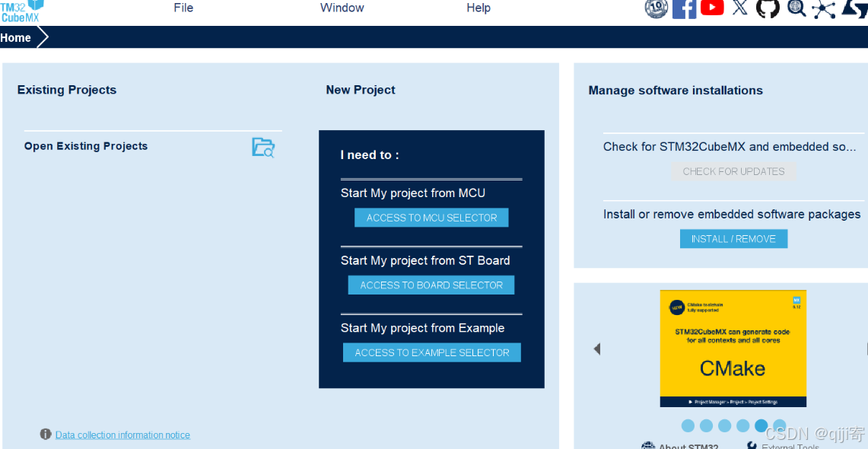Click the info icon beside data collection notice
This screenshot has width=868, height=449.
(x=46, y=434)
